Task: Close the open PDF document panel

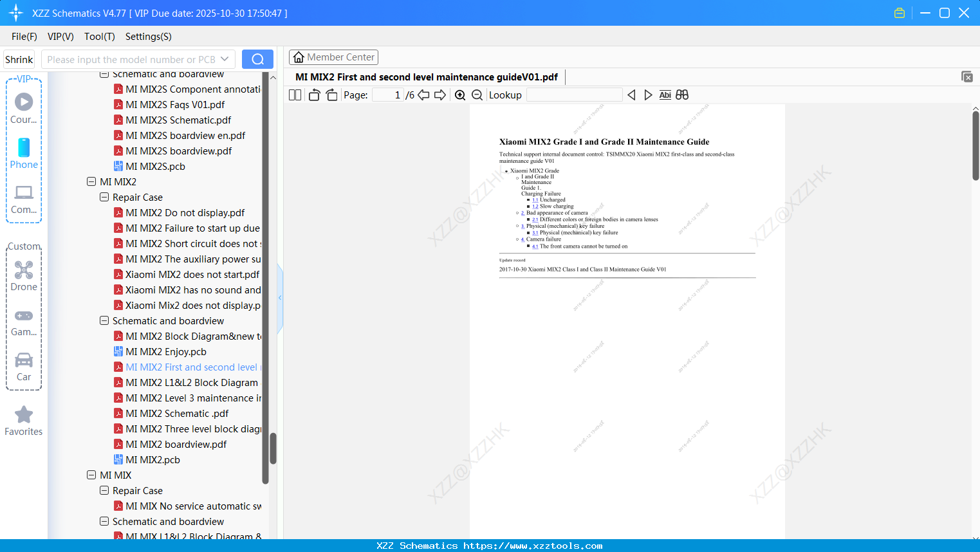Action: [967, 77]
